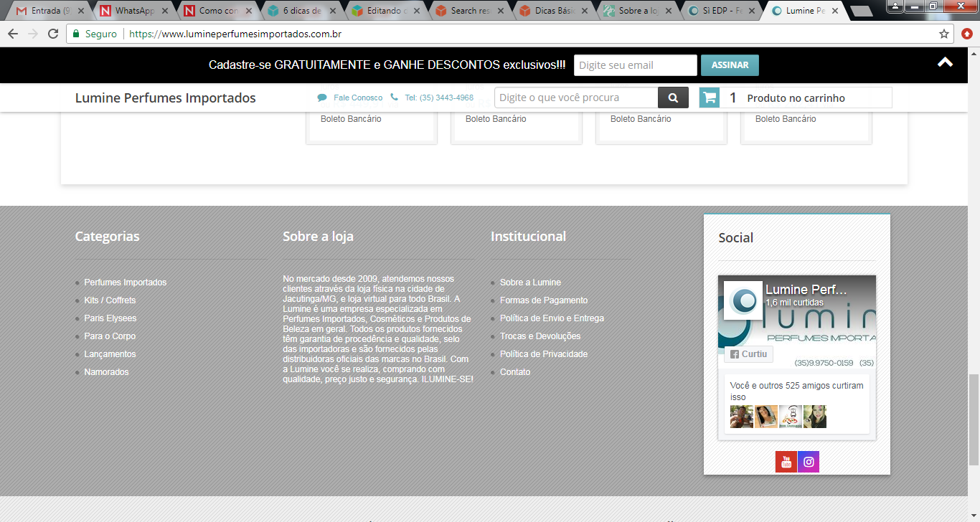Open a new browser tab
This screenshot has width=980, height=522.
click(x=861, y=11)
